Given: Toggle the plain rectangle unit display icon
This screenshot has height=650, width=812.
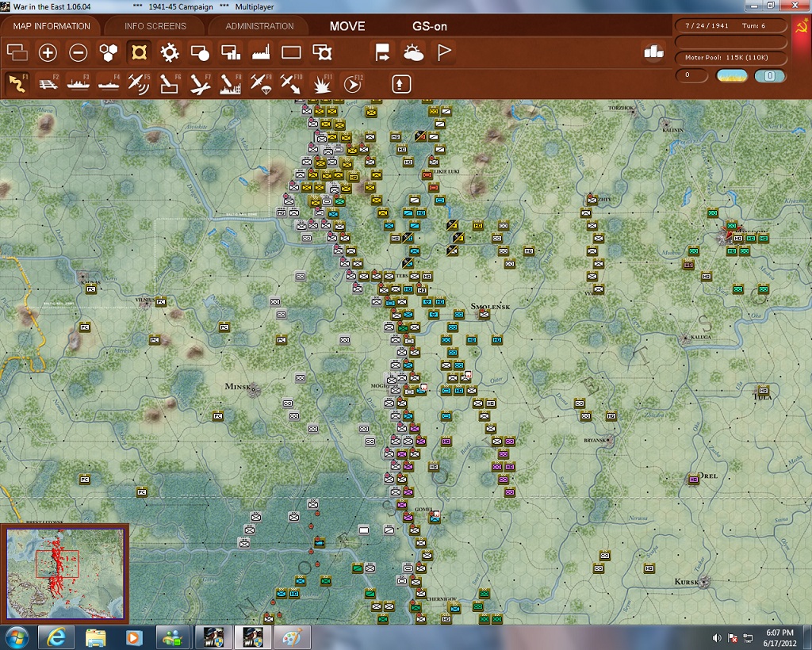Looking at the screenshot, I should [x=291, y=52].
